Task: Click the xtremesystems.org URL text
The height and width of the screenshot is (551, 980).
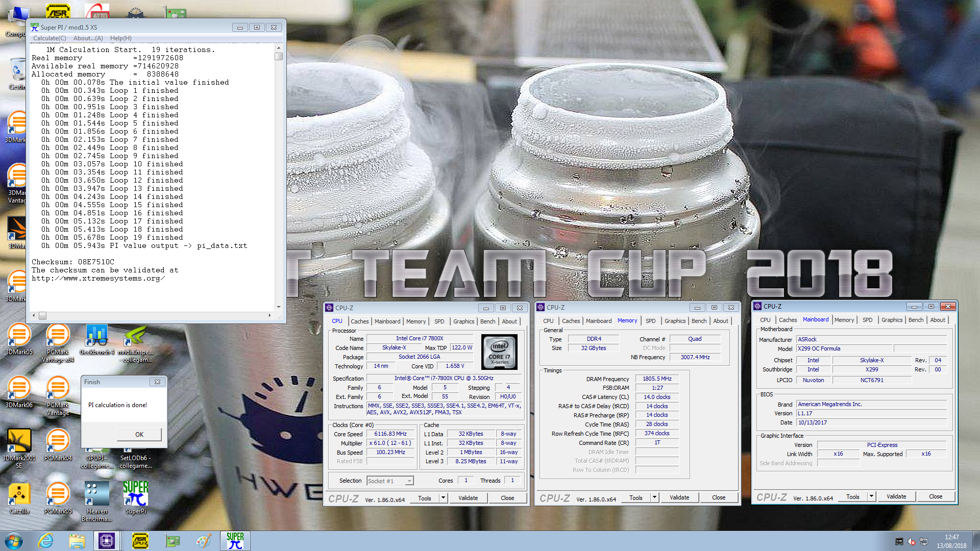Action: 98,279
